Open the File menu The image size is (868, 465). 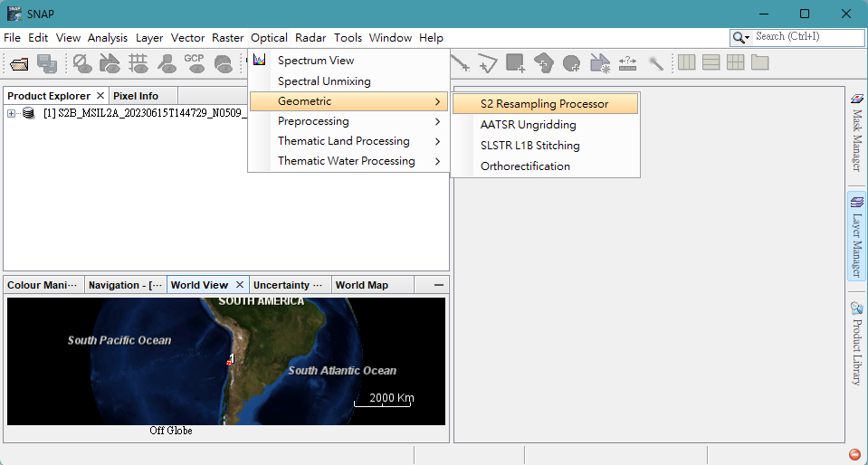coord(12,38)
